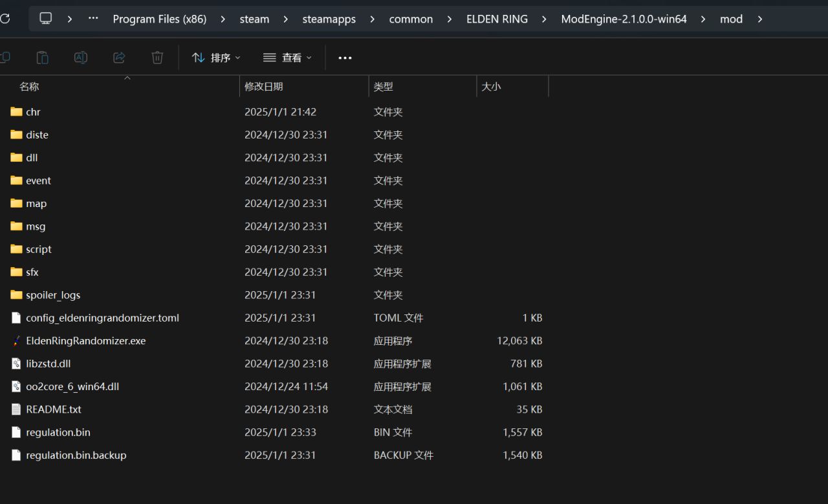828x504 pixels.
Task: Go to ELDEN RING folder in breadcrumb
Action: pyautogui.click(x=497, y=19)
